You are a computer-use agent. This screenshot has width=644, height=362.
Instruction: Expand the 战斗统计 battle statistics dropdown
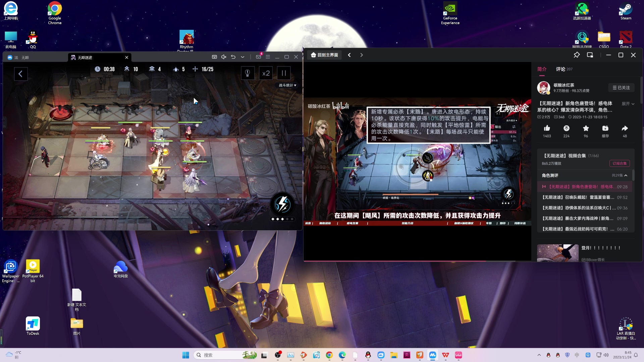pos(287,85)
